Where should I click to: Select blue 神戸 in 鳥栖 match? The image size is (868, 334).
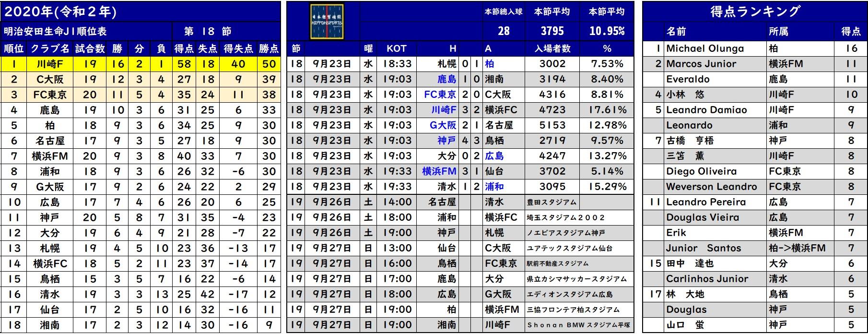pyautogui.click(x=446, y=141)
